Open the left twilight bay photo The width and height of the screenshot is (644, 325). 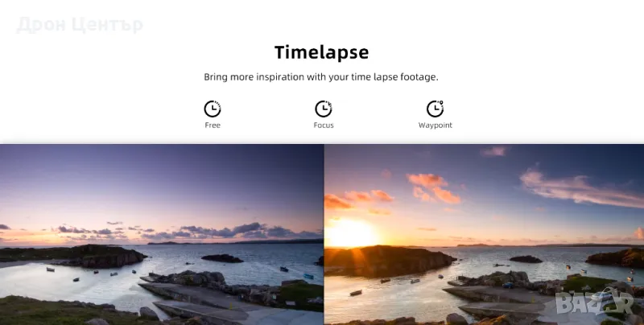click(x=162, y=234)
